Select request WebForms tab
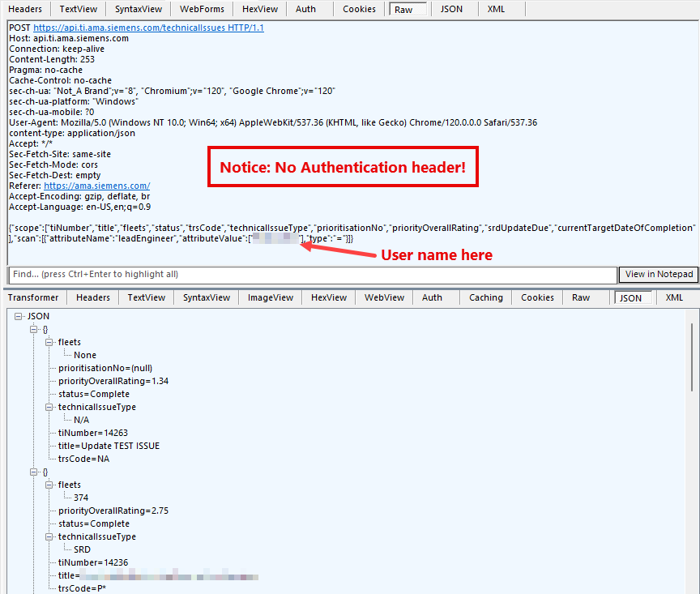Viewport: 700px width, 594px height. (203, 9)
